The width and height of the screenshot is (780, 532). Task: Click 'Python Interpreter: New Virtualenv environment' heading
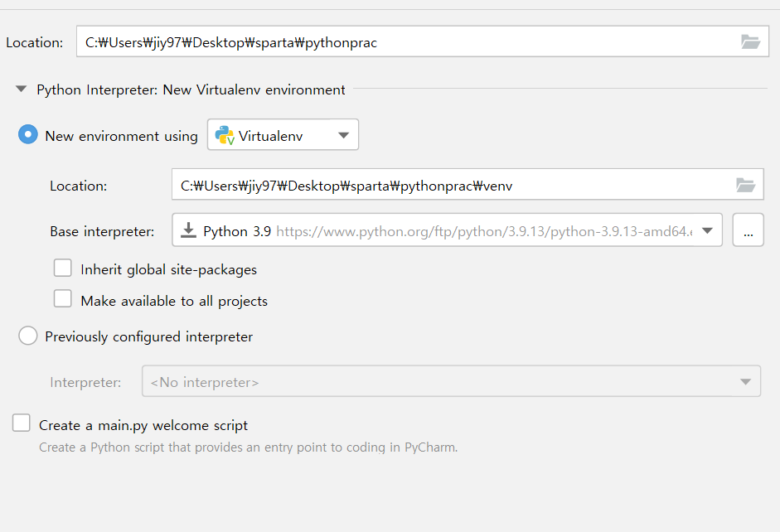191,90
